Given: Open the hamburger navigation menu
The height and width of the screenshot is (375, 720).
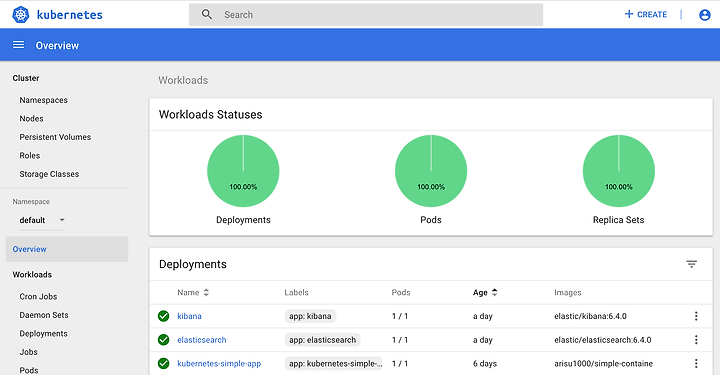Looking at the screenshot, I should (x=18, y=45).
